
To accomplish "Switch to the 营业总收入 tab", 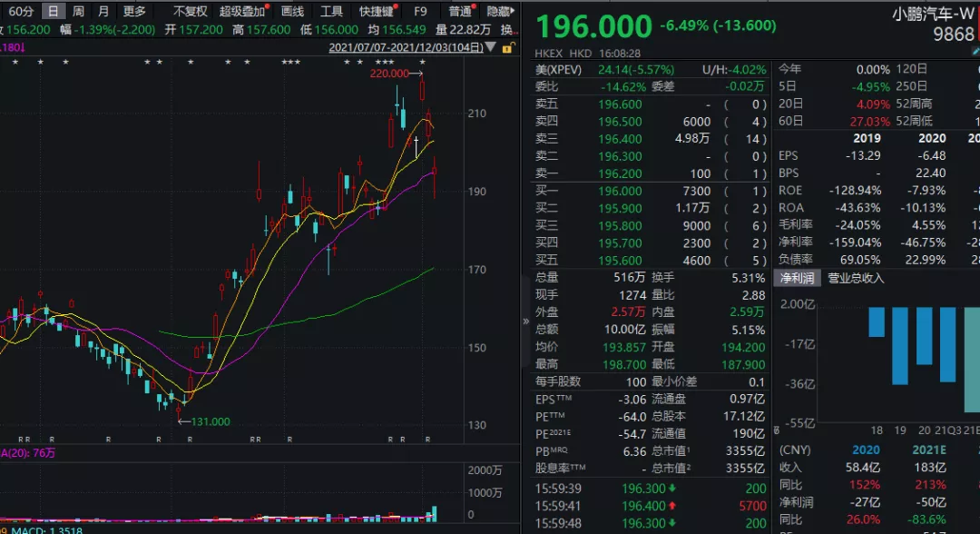I will tap(855, 278).
